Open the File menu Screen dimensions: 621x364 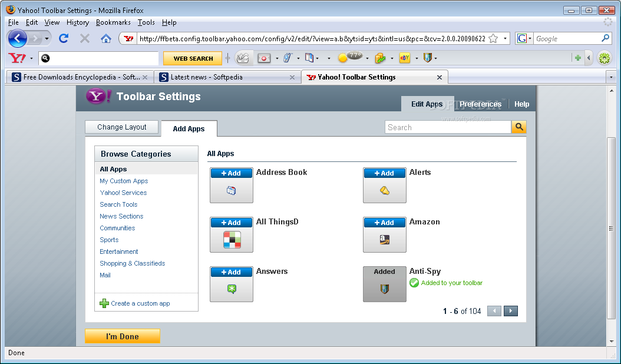13,22
